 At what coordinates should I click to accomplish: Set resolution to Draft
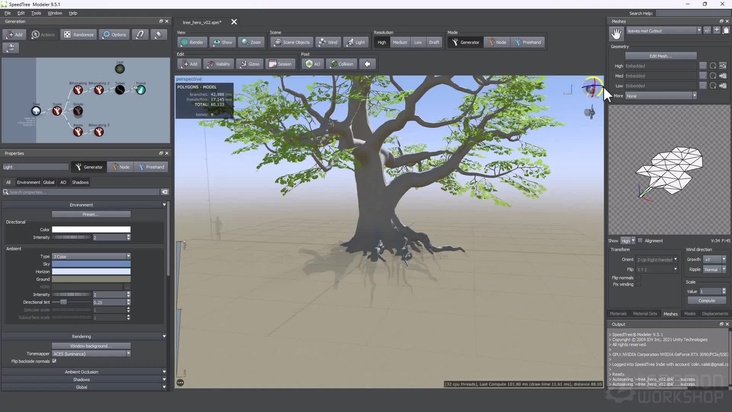click(434, 42)
